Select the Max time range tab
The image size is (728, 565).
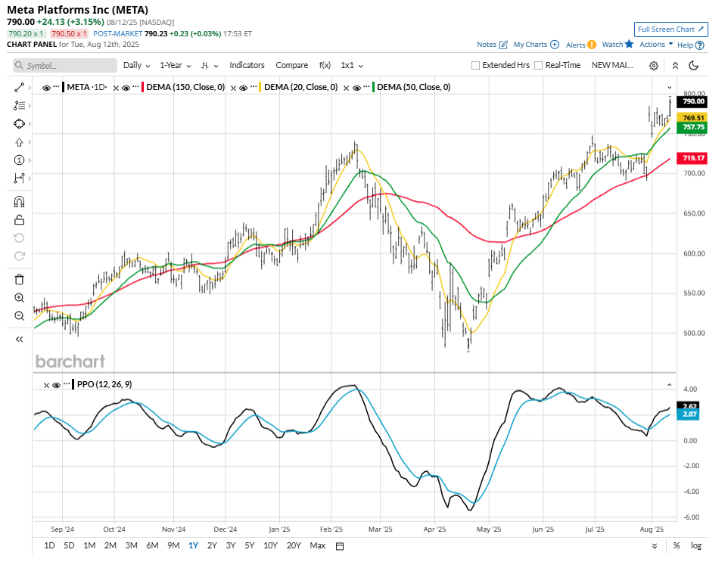coord(318,546)
